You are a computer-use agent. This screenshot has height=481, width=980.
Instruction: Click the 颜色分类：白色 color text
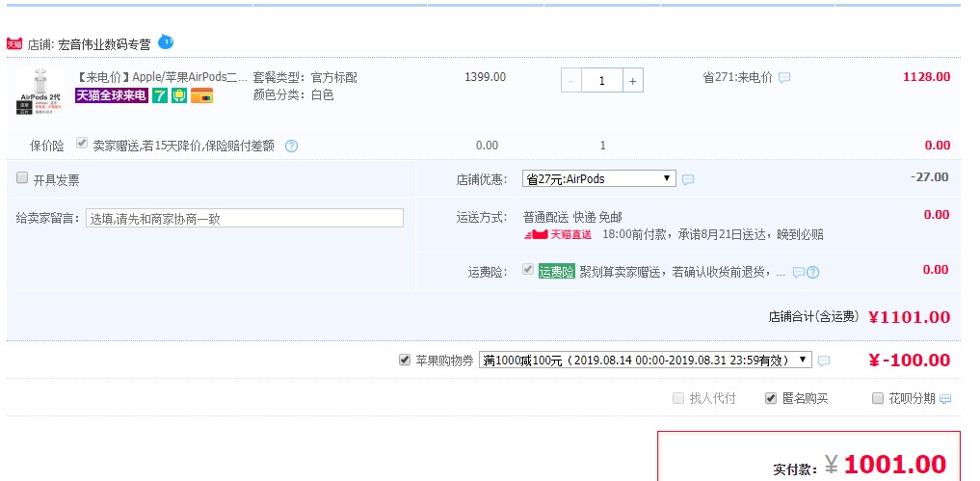click(x=293, y=95)
